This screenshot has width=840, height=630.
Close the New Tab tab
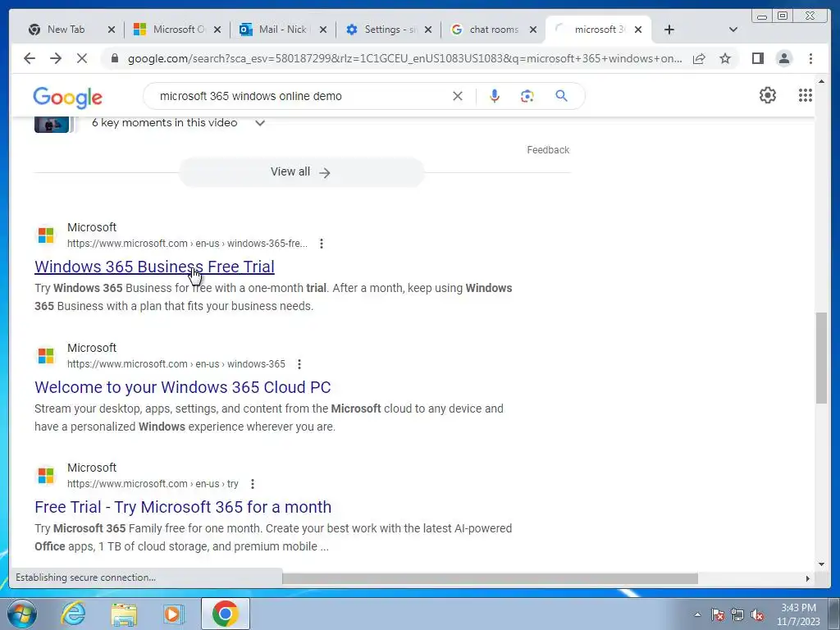click(112, 30)
